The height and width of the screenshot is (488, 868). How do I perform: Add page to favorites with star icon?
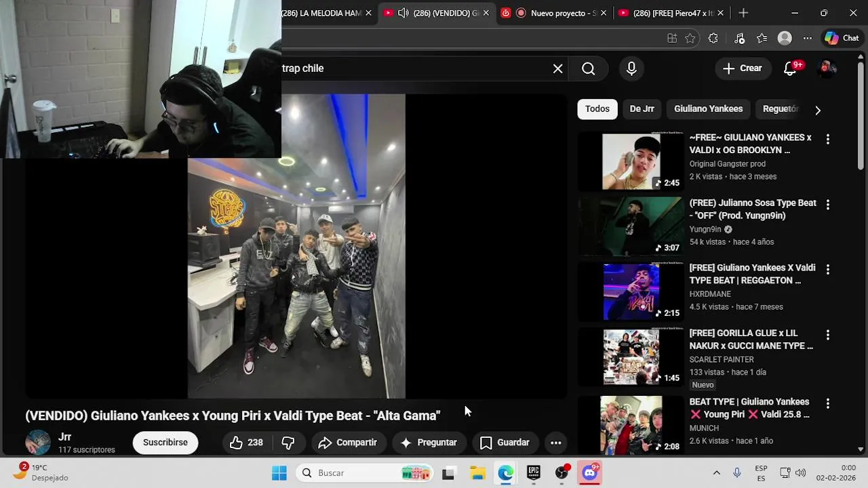690,39
